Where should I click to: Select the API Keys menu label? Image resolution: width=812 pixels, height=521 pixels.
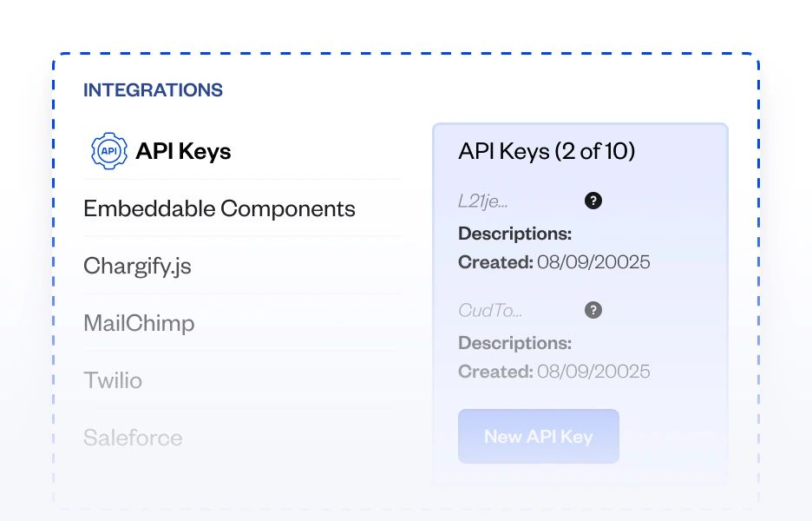[x=183, y=151]
